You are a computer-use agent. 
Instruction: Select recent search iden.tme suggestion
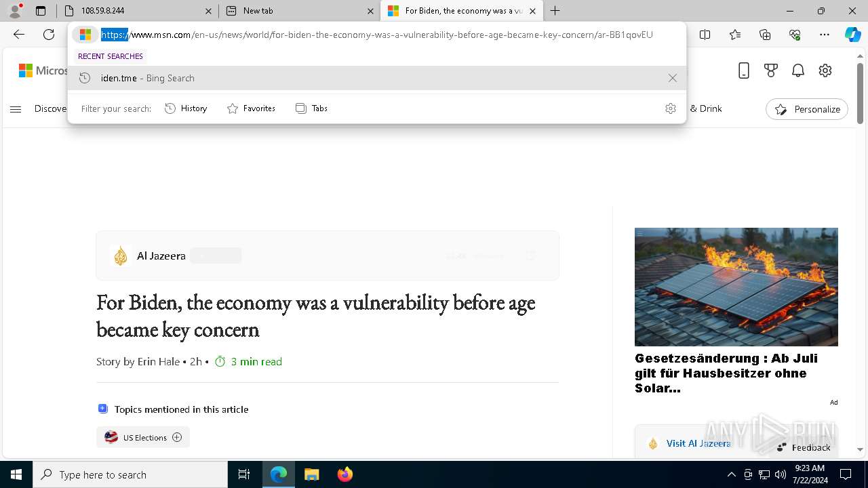click(377, 78)
